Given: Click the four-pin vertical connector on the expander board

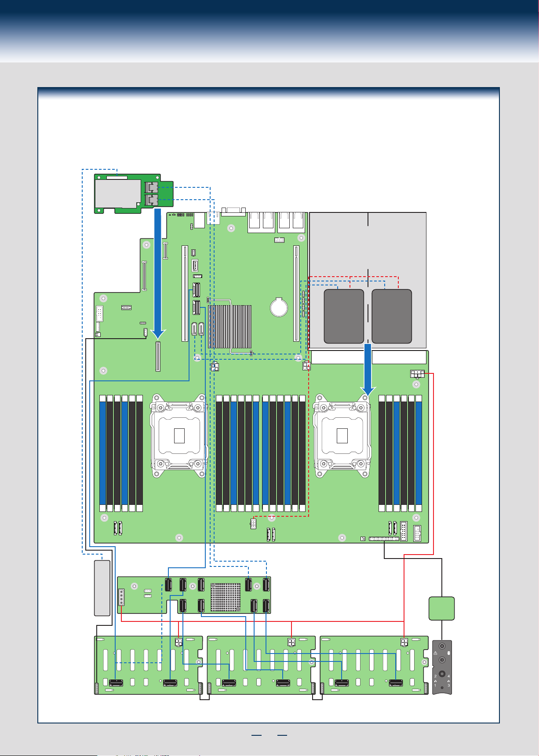Looking at the screenshot, I should tap(122, 597).
